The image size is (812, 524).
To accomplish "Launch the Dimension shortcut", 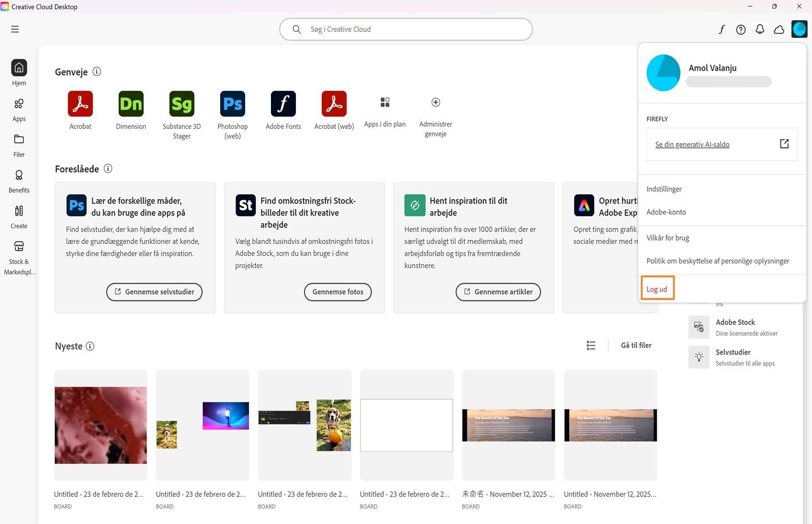I will 131,103.
